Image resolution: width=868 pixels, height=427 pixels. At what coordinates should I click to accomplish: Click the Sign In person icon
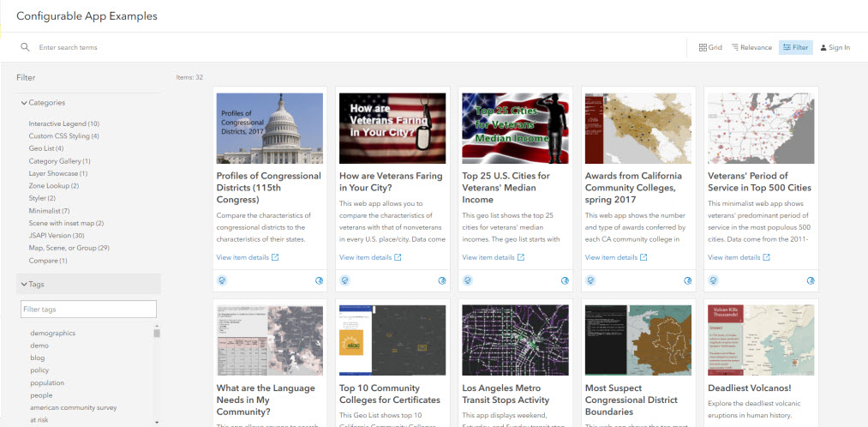[823, 48]
